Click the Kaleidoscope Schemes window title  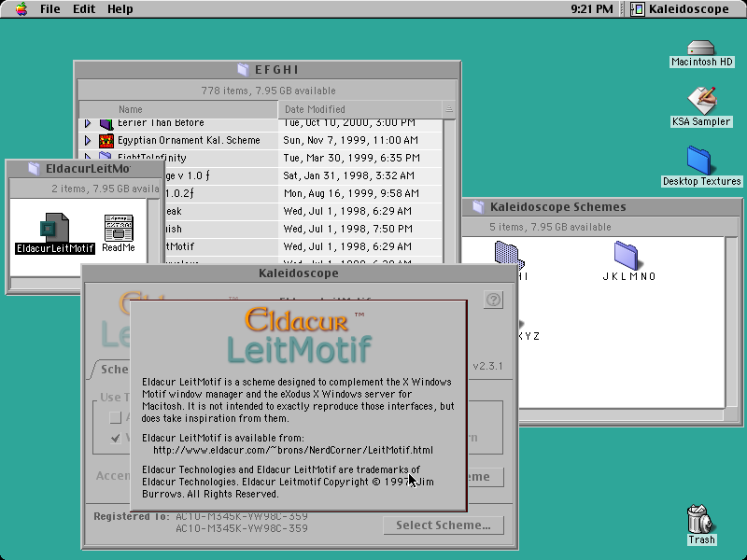557,206
